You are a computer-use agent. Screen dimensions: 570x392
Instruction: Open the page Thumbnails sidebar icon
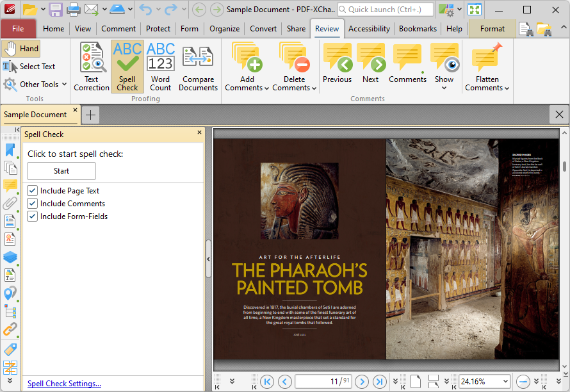[10, 168]
